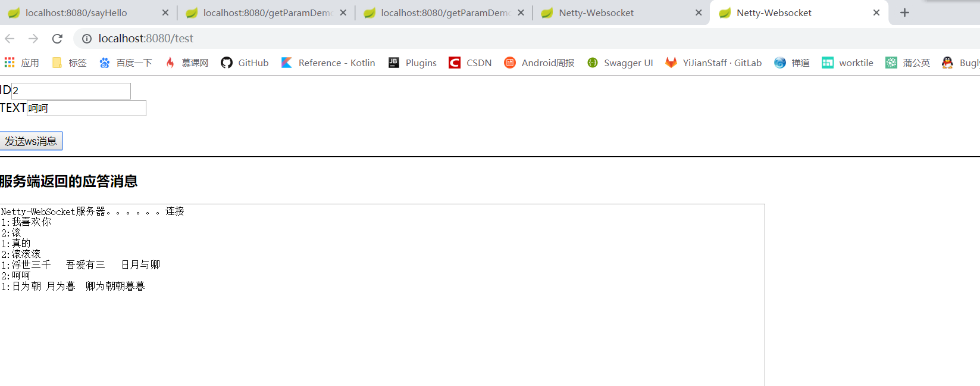Screen dimensions: 980x386
Task: Close the second tab, a getParamDemo tab
Action: point(343,13)
